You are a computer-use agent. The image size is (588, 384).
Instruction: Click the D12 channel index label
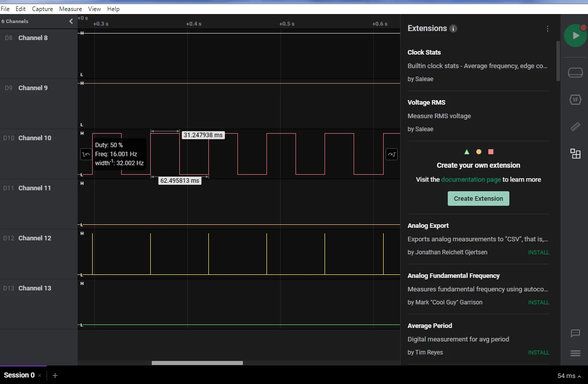(x=9, y=238)
